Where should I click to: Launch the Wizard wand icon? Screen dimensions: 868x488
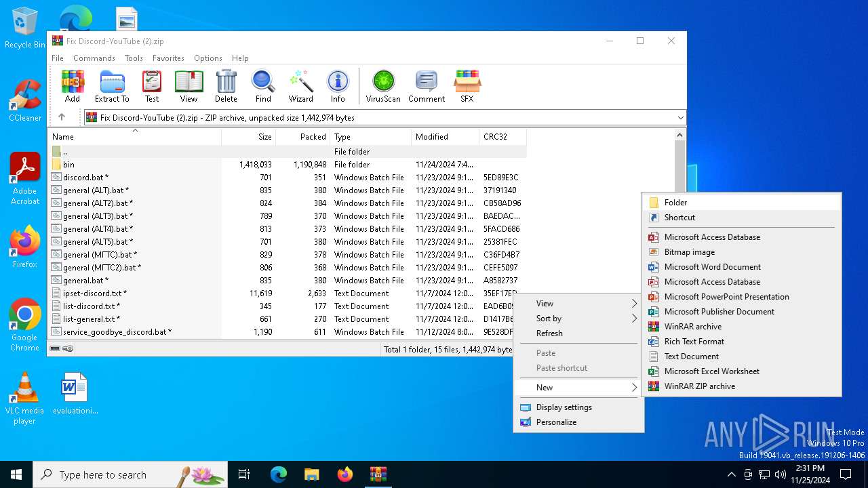pos(300,86)
